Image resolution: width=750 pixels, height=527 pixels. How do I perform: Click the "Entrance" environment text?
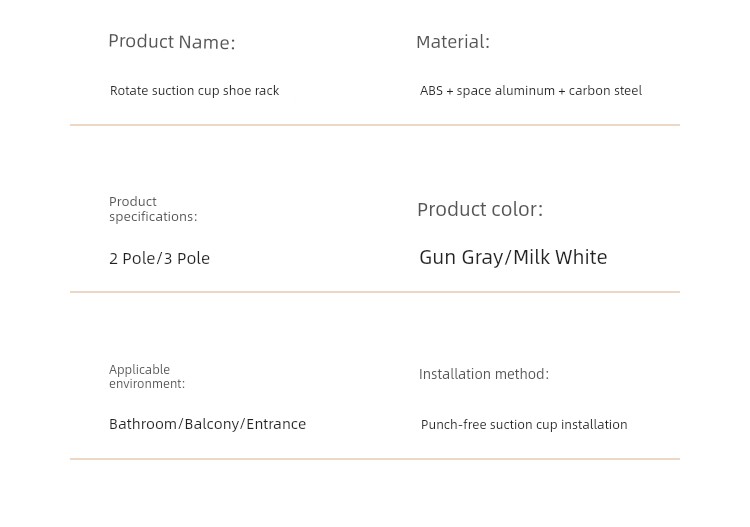pos(276,424)
